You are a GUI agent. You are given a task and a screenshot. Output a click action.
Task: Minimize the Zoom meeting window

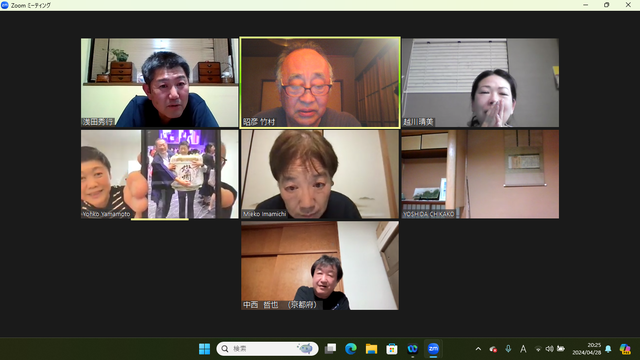point(586,5)
